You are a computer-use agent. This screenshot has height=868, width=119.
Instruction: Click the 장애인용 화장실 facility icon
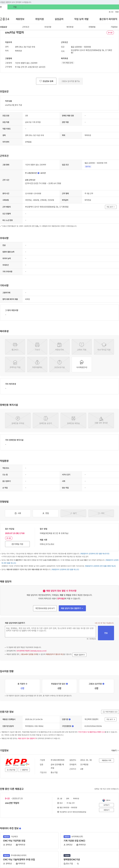coord(73,420)
